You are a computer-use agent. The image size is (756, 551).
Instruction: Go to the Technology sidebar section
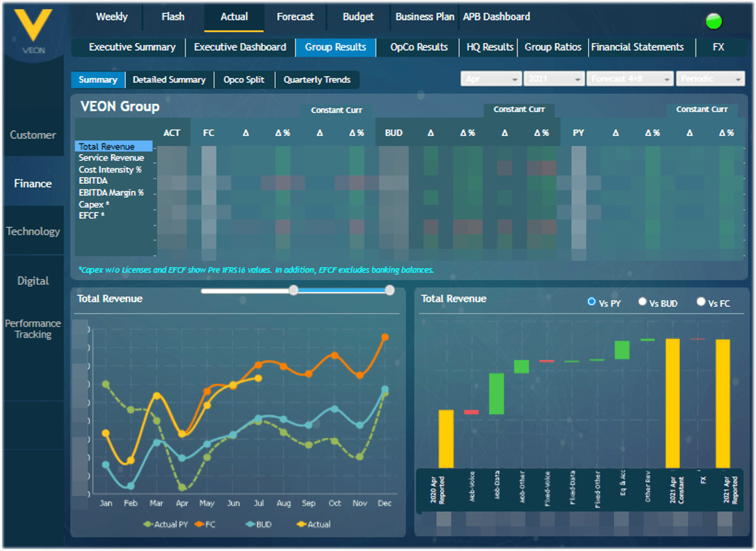pyautogui.click(x=33, y=231)
